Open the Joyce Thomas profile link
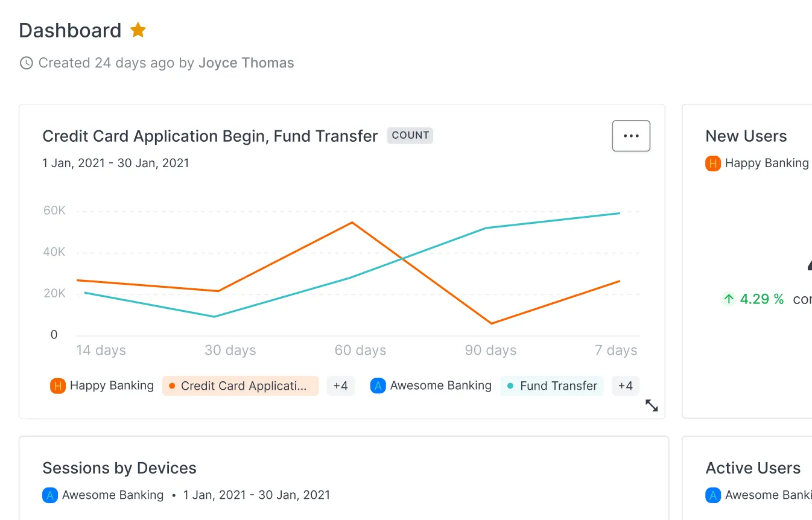This screenshot has height=520, width=812. point(246,62)
